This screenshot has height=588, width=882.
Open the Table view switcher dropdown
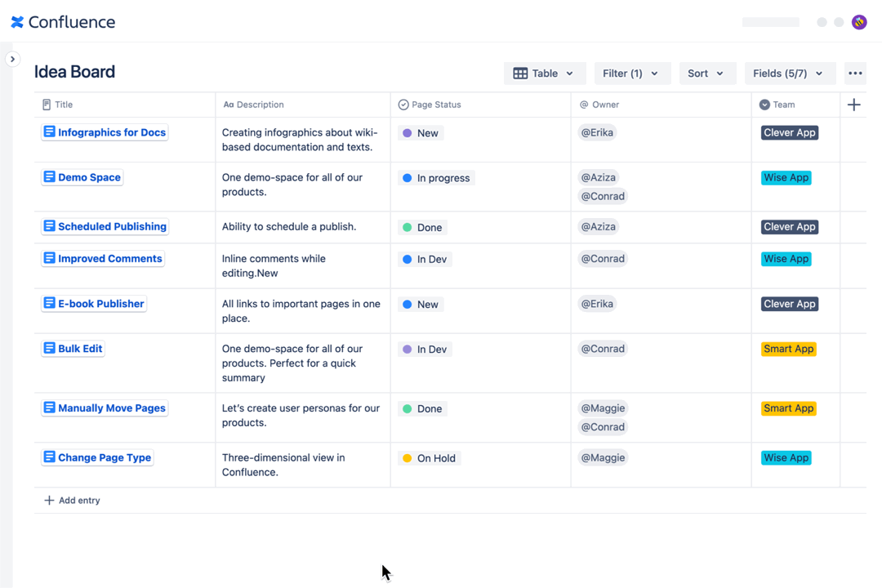point(545,73)
